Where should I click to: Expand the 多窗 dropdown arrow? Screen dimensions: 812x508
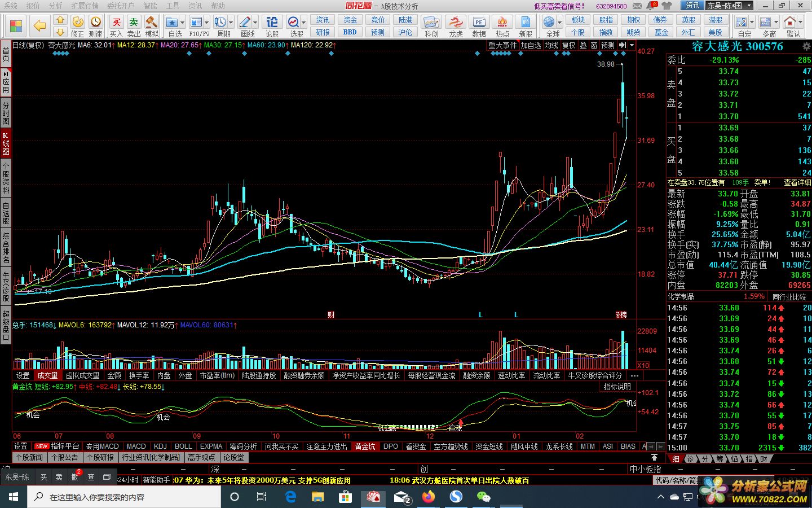coord(775,23)
